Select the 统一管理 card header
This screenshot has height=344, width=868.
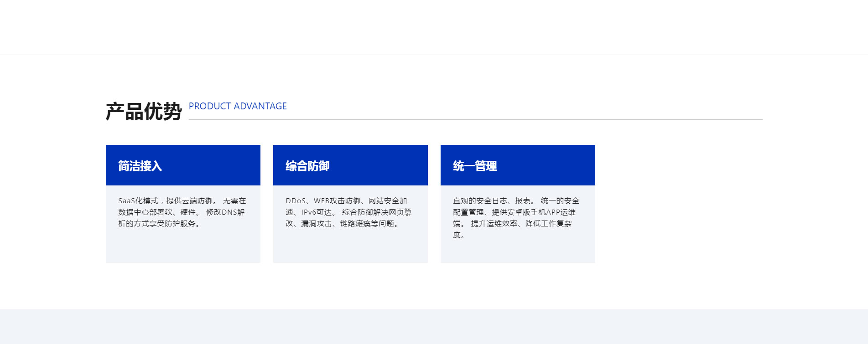click(518, 165)
